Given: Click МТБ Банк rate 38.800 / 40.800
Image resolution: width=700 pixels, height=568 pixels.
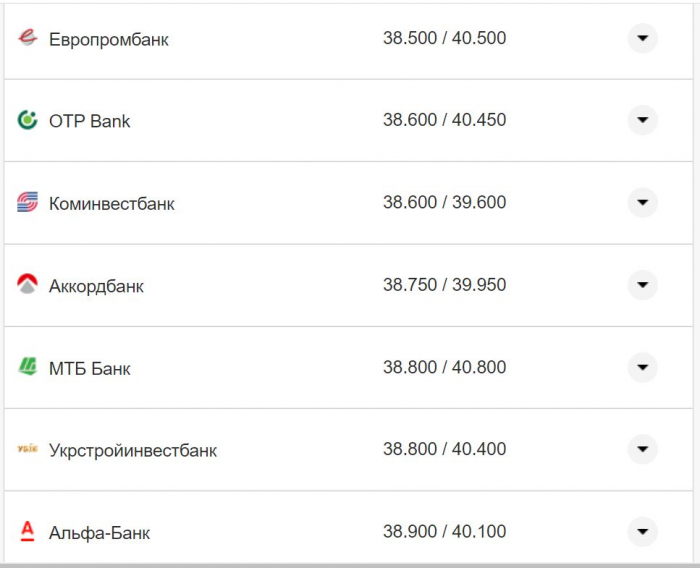Looking at the screenshot, I should pos(444,367).
